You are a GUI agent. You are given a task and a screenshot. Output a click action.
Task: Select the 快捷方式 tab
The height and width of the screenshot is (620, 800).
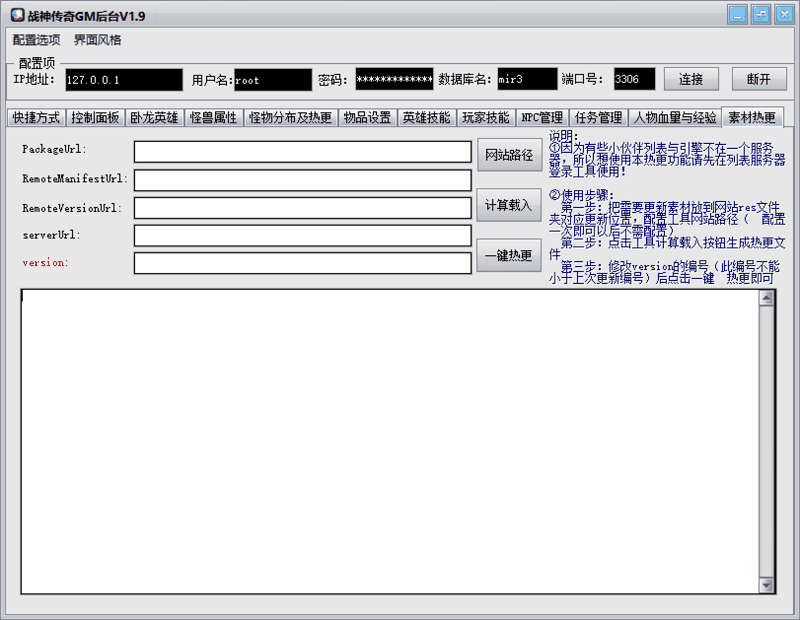click(35, 116)
